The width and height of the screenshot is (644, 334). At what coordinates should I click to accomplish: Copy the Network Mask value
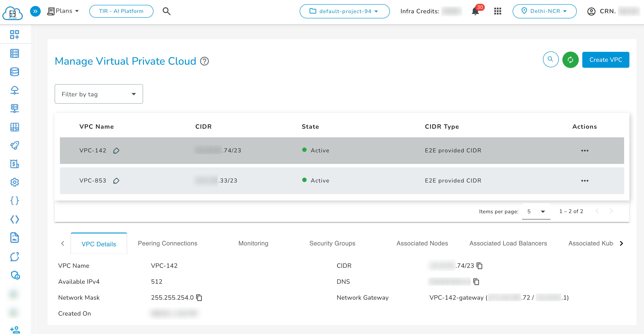click(199, 298)
